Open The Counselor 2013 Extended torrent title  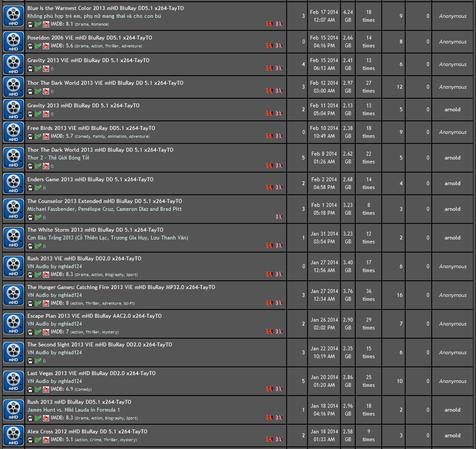point(105,201)
